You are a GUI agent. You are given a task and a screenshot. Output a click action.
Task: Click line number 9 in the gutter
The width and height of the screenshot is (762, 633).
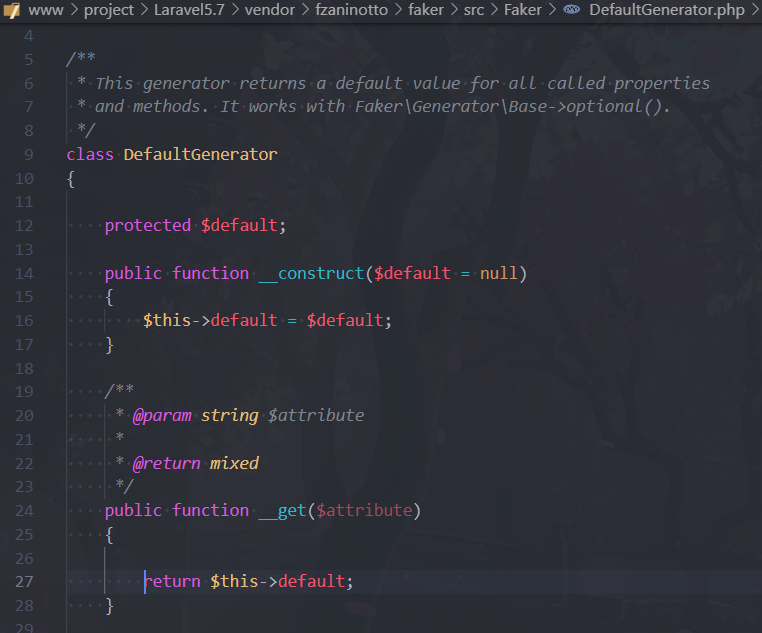pyautogui.click(x=29, y=154)
